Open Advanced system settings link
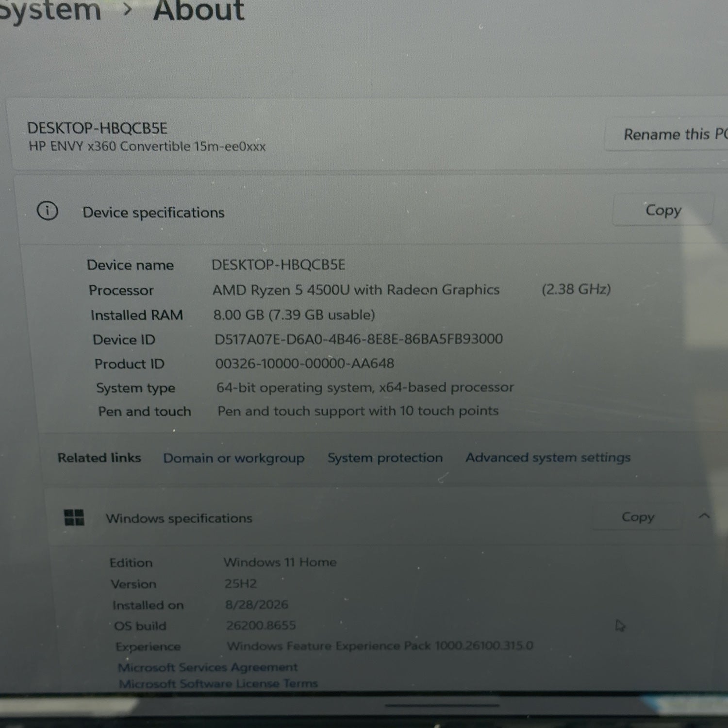Screen dimensions: 728x728 coord(548,457)
